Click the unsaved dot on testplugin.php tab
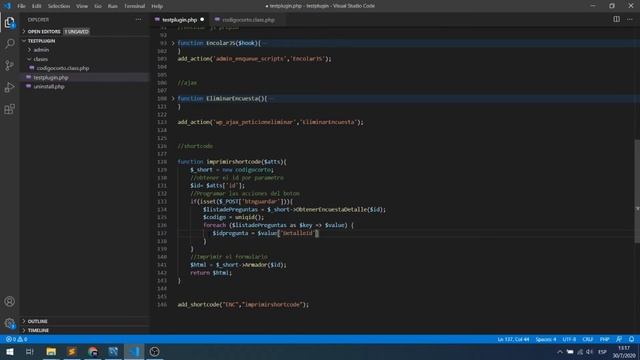640x360 pixels. 202,20
